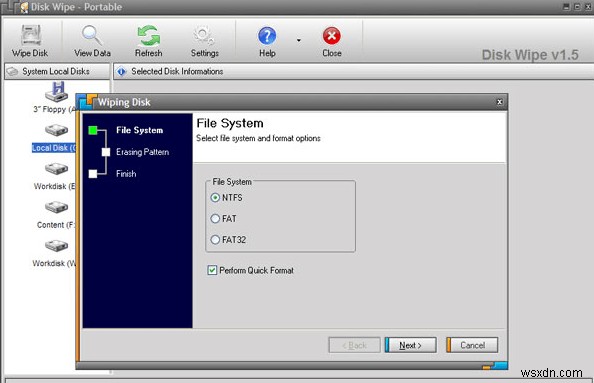Toggle the Perform Quick Format checkbox

(x=212, y=270)
